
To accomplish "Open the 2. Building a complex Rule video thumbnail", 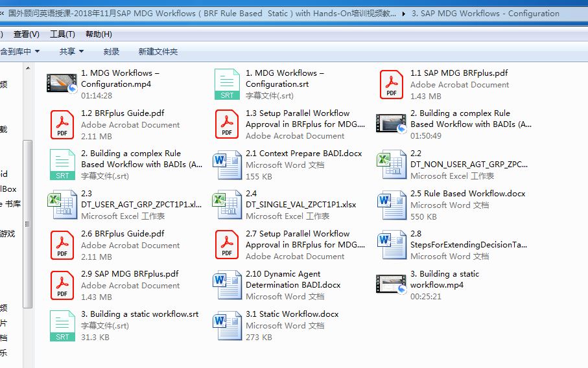I will pyautogui.click(x=391, y=123).
